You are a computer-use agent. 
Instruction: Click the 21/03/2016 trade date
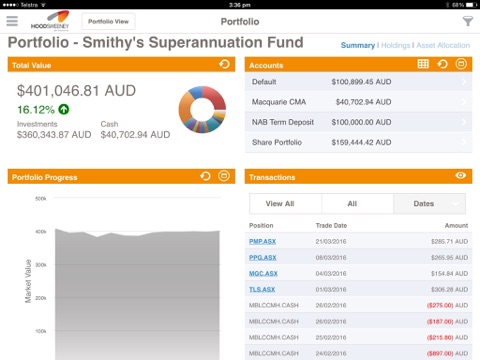331,241
